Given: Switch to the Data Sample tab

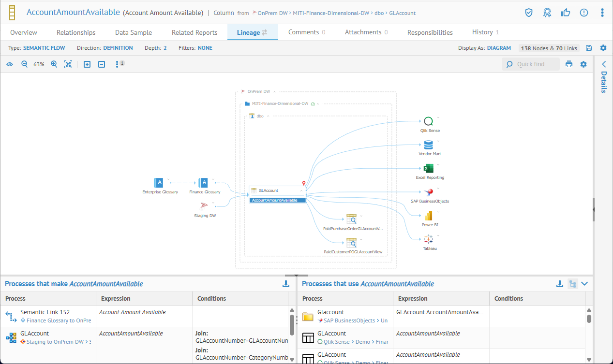Looking at the screenshot, I should click(134, 32).
